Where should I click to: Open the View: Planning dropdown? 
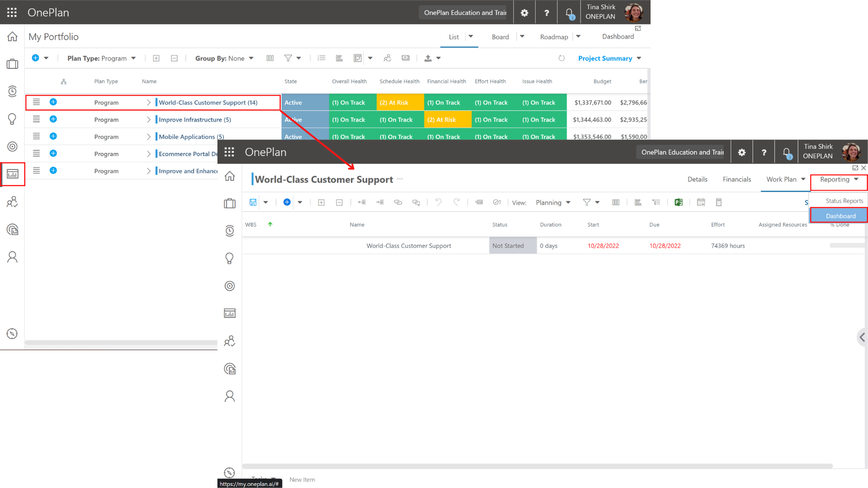(553, 202)
